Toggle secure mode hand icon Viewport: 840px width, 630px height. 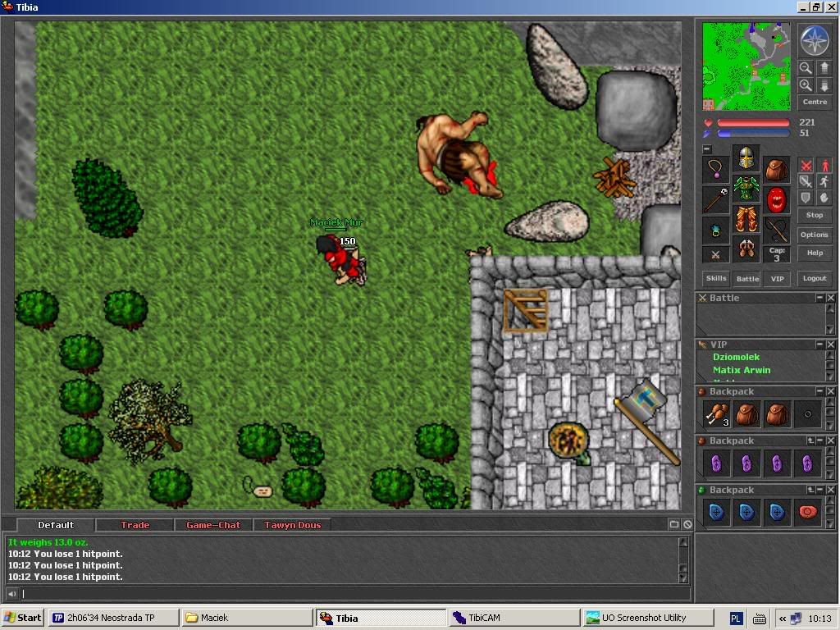(824, 198)
